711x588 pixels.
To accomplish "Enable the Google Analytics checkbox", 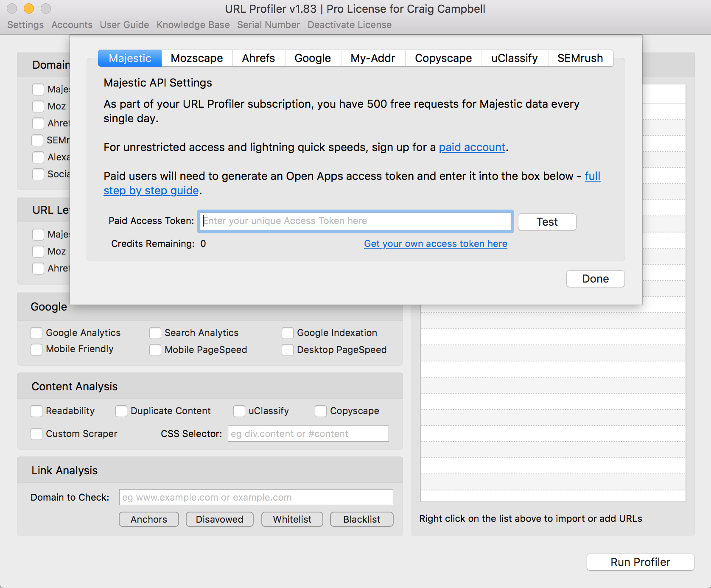I will pyautogui.click(x=36, y=333).
